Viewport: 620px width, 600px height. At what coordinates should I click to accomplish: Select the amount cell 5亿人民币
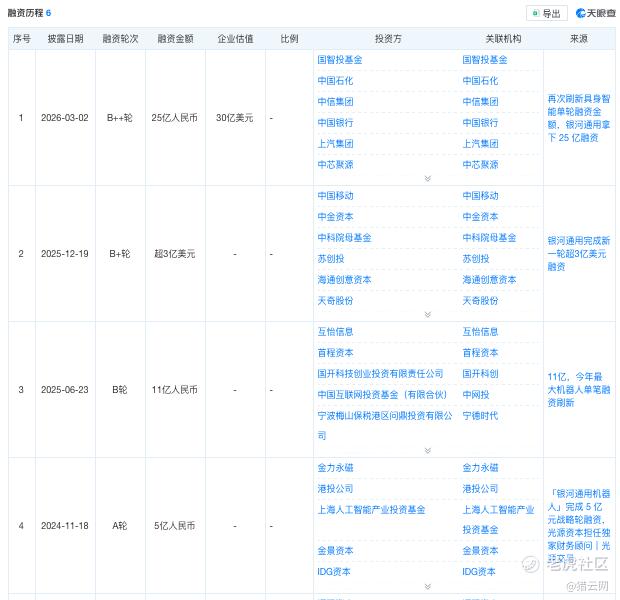174,526
